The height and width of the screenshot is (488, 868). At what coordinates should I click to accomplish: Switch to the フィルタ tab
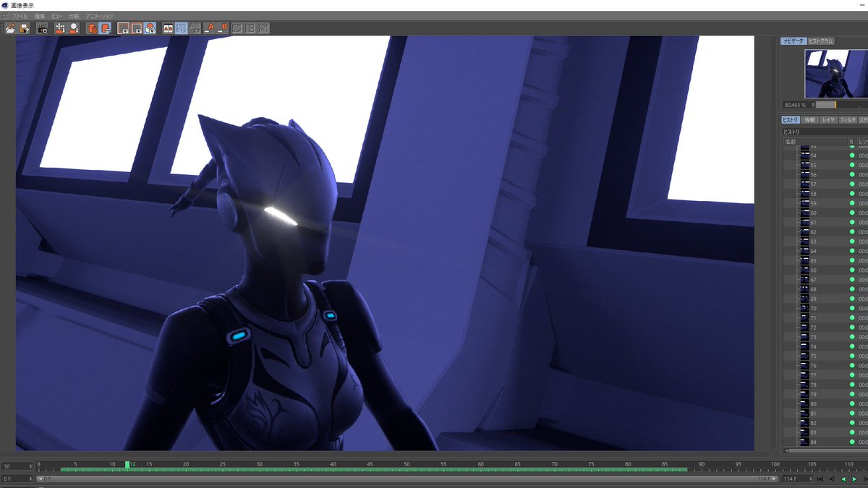coord(848,120)
